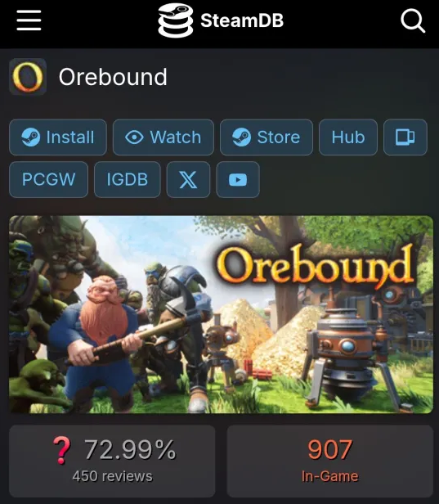Click the SteamDB title text

tap(242, 20)
